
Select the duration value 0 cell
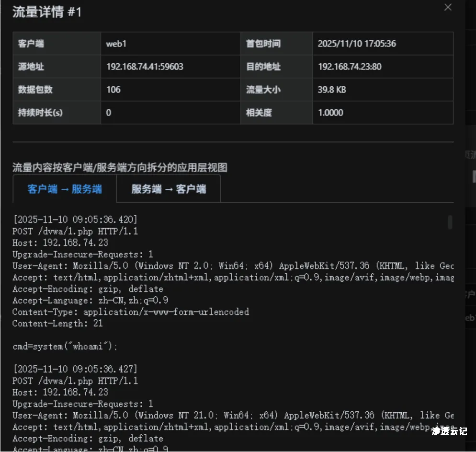tap(107, 113)
